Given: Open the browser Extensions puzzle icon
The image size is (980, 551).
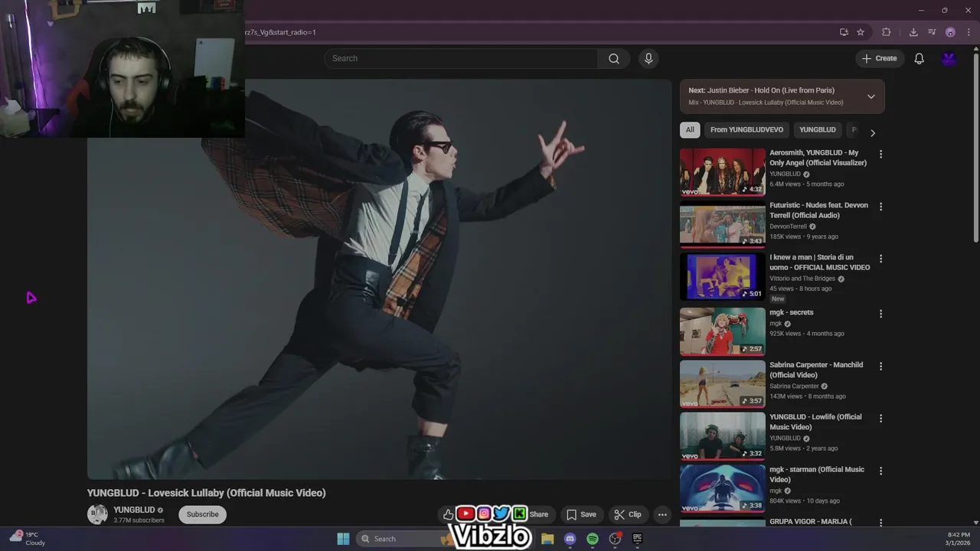Looking at the screenshot, I should tap(887, 32).
